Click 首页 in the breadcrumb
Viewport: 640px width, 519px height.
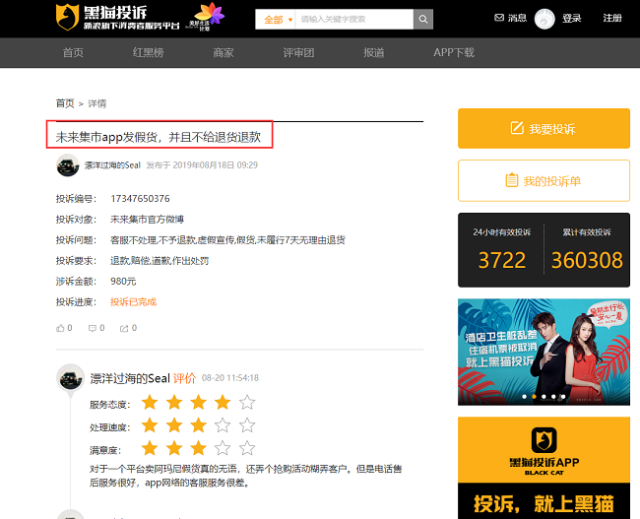coord(64,103)
